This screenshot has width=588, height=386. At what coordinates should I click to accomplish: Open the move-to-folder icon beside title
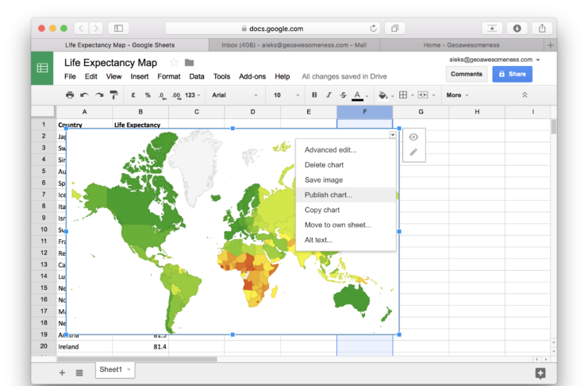[189, 63]
